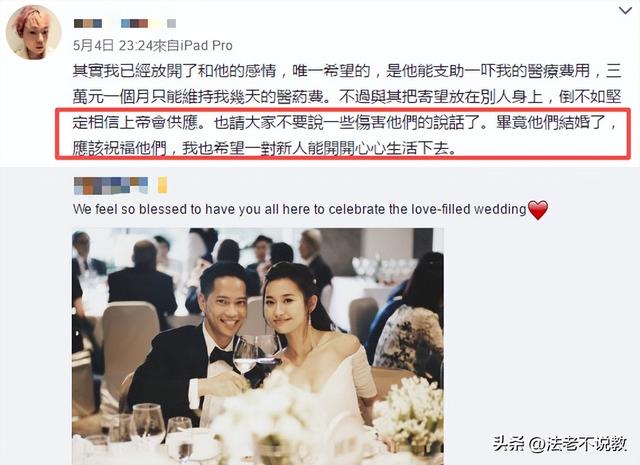Click the @法老不说教 watermark handle
The height and width of the screenshot is (465, 640).
(x=578, y=444)
